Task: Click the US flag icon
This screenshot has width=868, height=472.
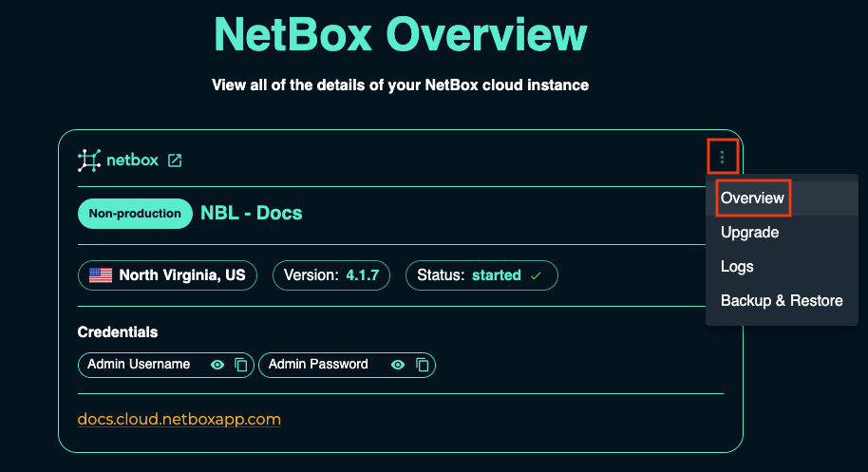Action: point(100,275)
